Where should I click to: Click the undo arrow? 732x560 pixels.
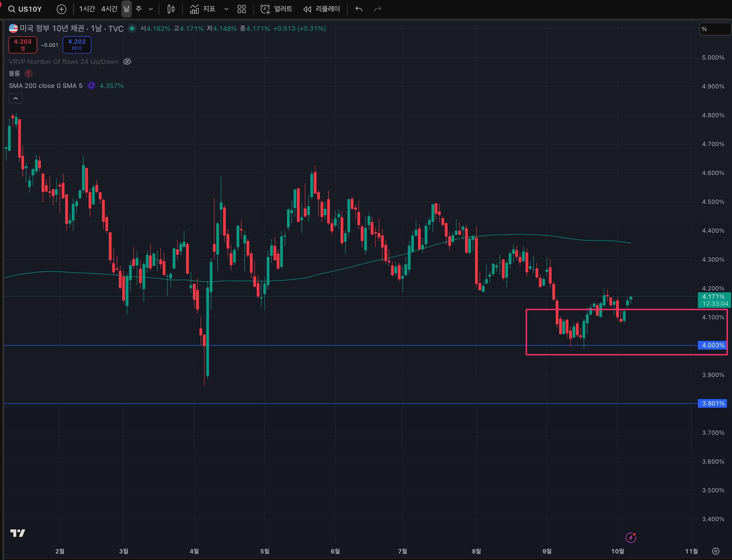pos(359,9)
